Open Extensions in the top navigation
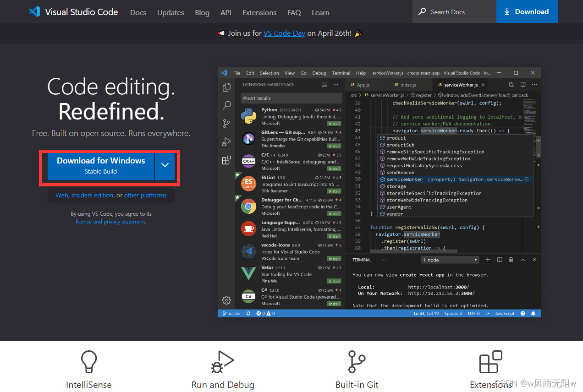 (259, 12)
